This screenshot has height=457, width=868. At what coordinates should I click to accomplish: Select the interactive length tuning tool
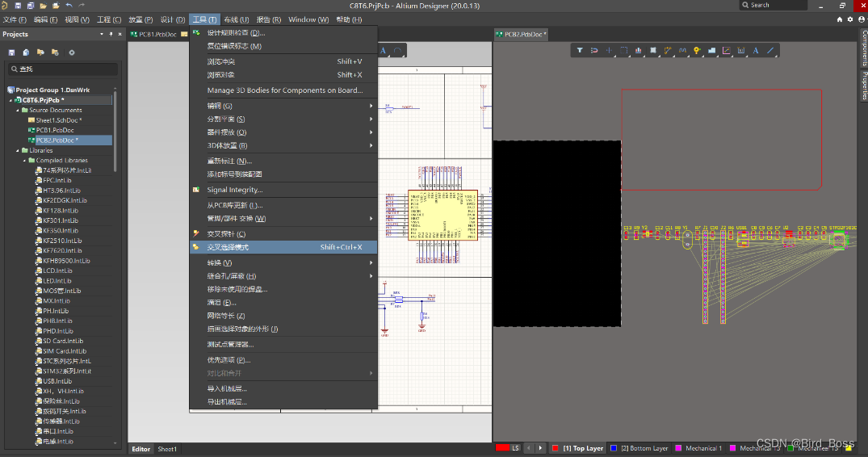(682, 50)
